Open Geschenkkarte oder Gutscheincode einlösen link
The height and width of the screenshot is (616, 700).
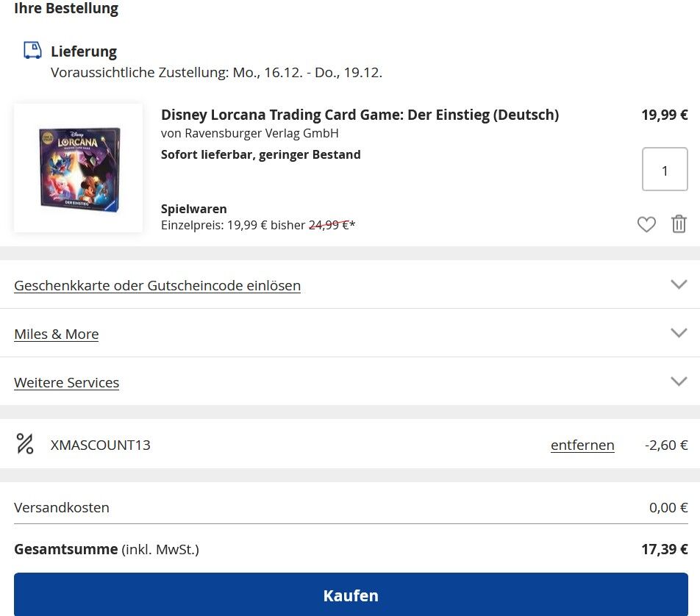point(157,286)
